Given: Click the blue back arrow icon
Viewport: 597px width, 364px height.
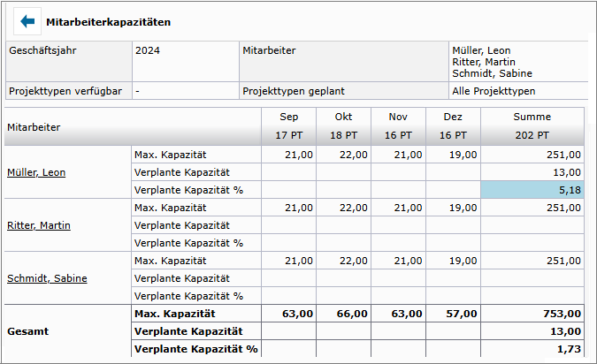Looking at the screenshot, I should (27, 22).
